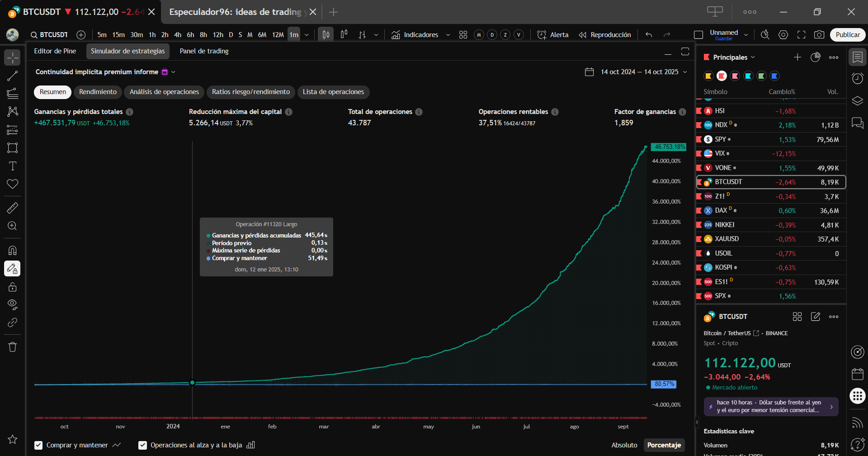Screen dimensions: 868x456
Task: Open the Lista de operaciones tab
Action: 333,92
